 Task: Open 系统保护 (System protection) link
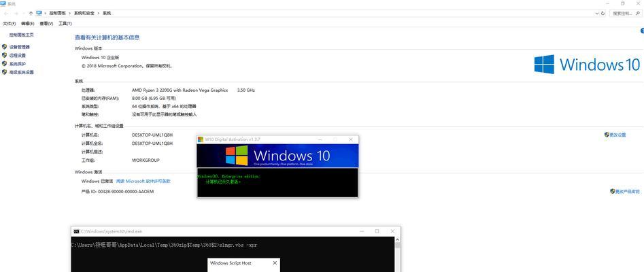click(x=17, y=64)
